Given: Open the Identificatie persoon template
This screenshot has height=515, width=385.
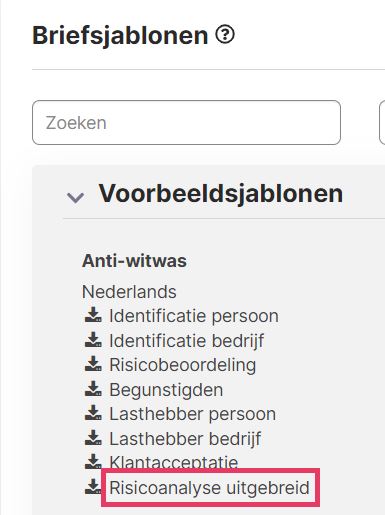Looking at the screenshot, I should 194,315.
